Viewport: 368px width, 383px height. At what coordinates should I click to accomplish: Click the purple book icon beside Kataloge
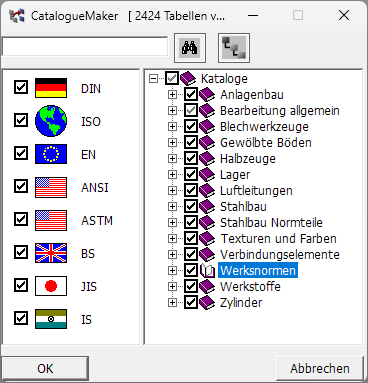(188, 78)
